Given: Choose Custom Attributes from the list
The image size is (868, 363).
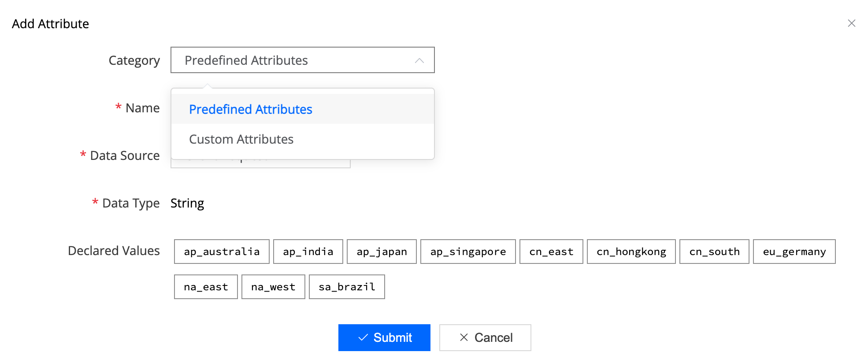Looking at the screenshot, I should click(302, 139).
